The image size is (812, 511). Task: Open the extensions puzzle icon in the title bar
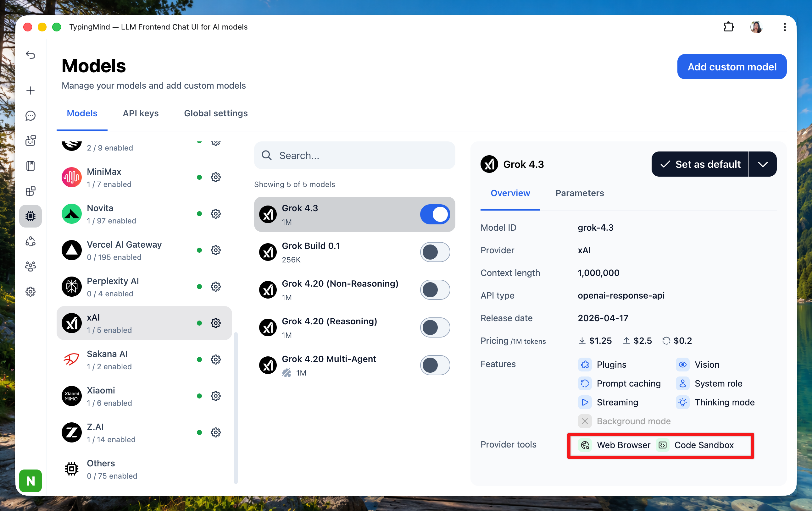point(728,27)
